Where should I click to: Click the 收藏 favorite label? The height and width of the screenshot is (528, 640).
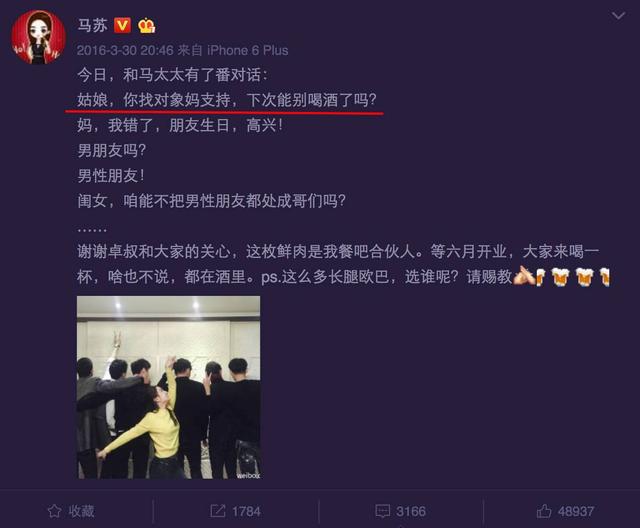click(81, 511)
